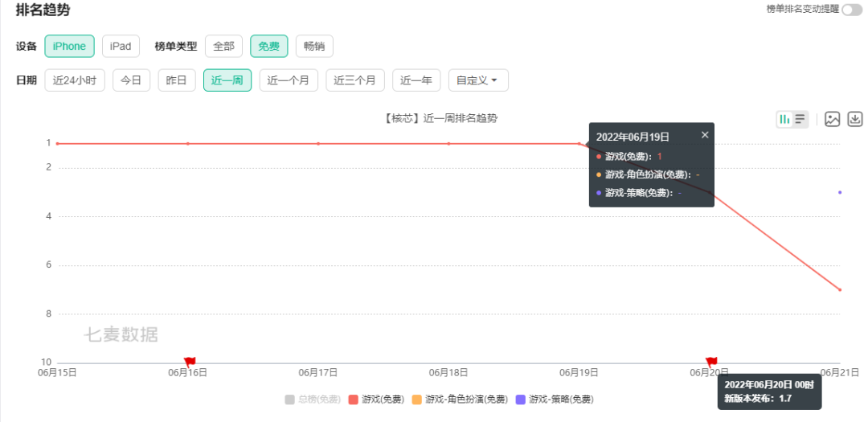The height and width of the screenshot is (422, 868).
Task: Choose 昨日 date range
Action: pyautogui.click(x=177, y=80)
